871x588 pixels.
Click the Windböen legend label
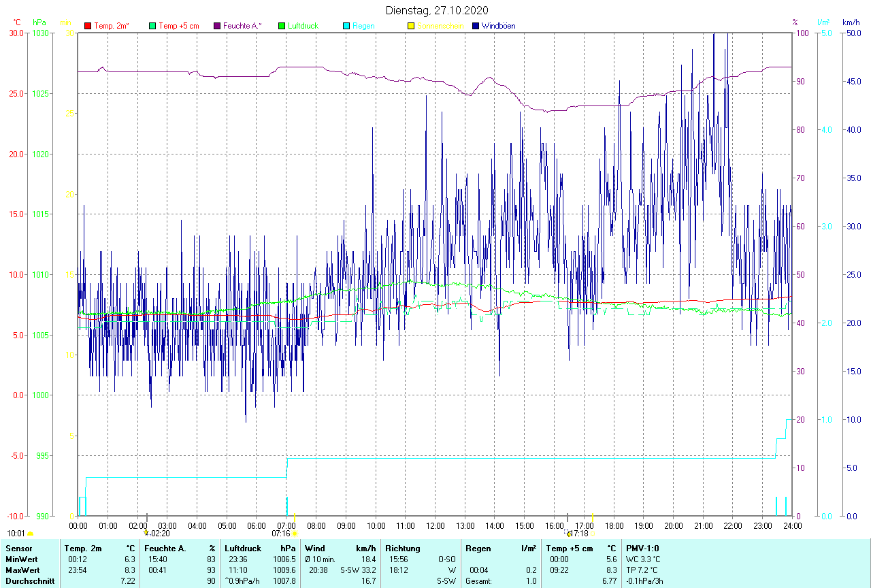point(498,26)
